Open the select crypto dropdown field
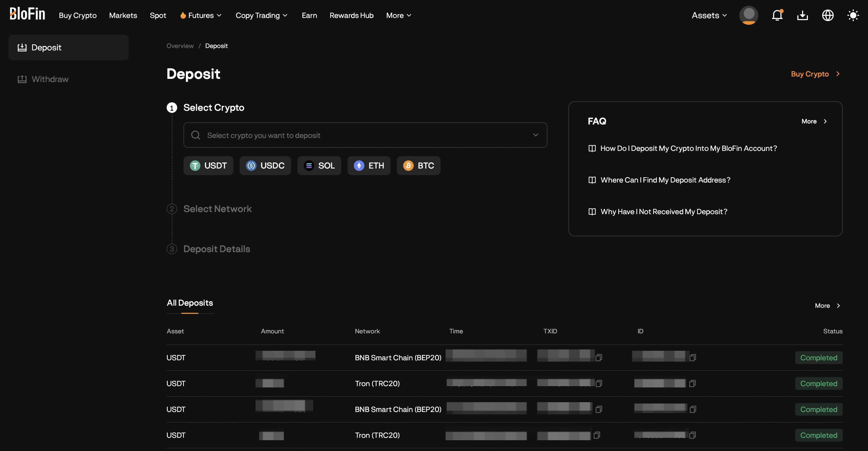Image resolution: width=868 pixels, height=451 pixels. [x=365, y=135]
